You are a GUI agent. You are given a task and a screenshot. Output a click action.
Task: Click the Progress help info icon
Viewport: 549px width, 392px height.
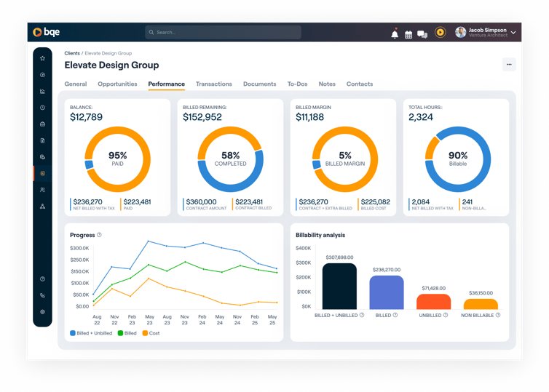(x=99, y=235)
